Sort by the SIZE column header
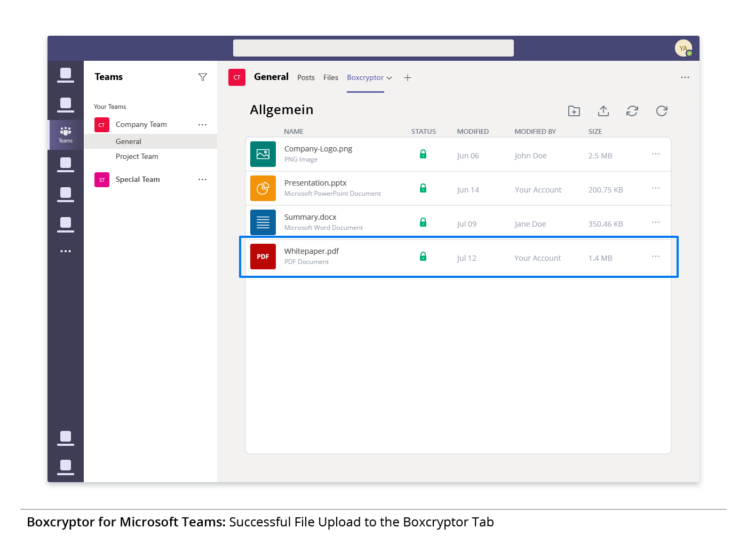The width and height of the screenshot is (747, 560). (595, 132)
